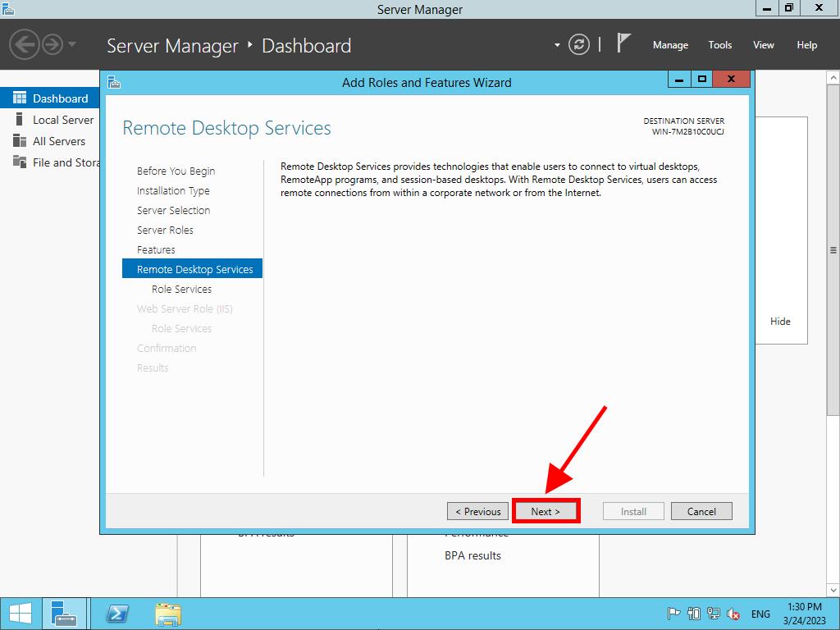Click the Server Manager forward arrow
Viewport: 840px width, 630px height.
click(x=52, y=44)
